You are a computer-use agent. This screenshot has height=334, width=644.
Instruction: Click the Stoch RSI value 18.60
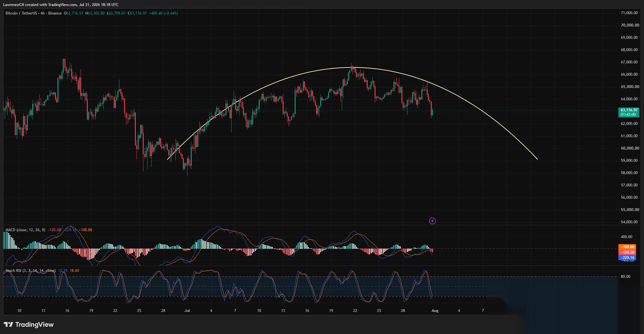pos(75,271)
